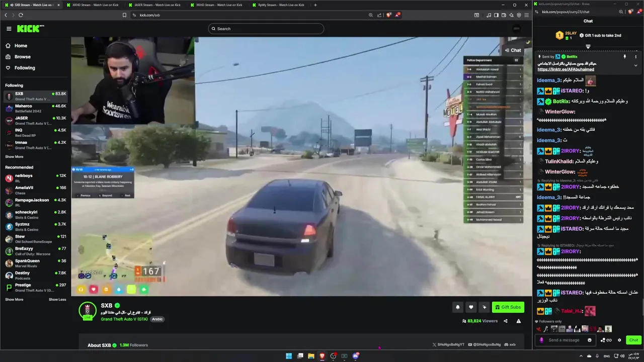Open Windows Start menu
644x362 pixels.
point(289,356)
